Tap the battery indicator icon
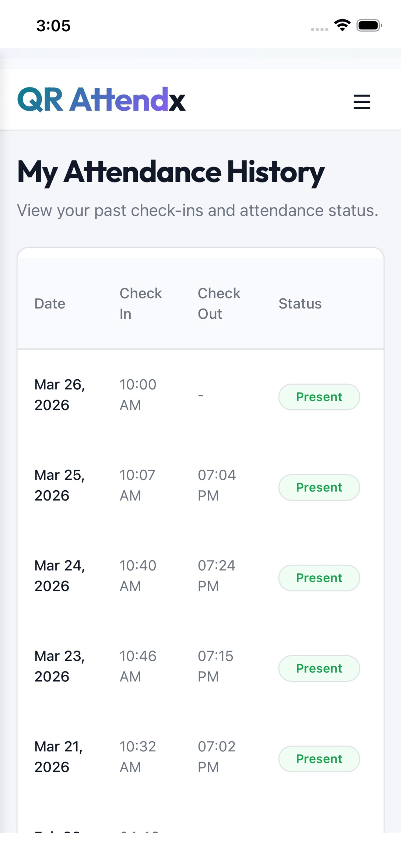401x868 pixels. (369, 25)
